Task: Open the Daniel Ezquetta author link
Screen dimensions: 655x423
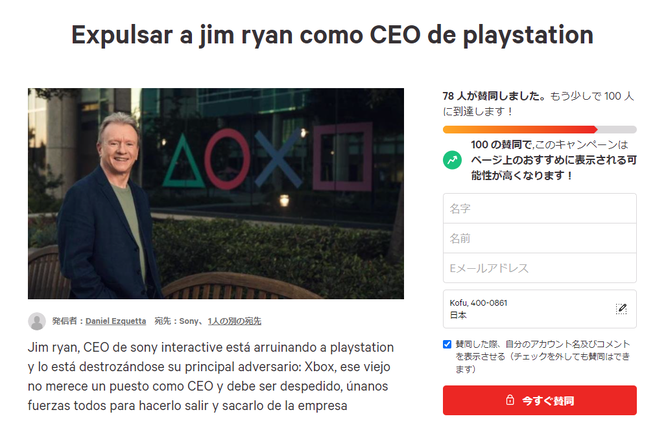Action: tap(116, 321)
